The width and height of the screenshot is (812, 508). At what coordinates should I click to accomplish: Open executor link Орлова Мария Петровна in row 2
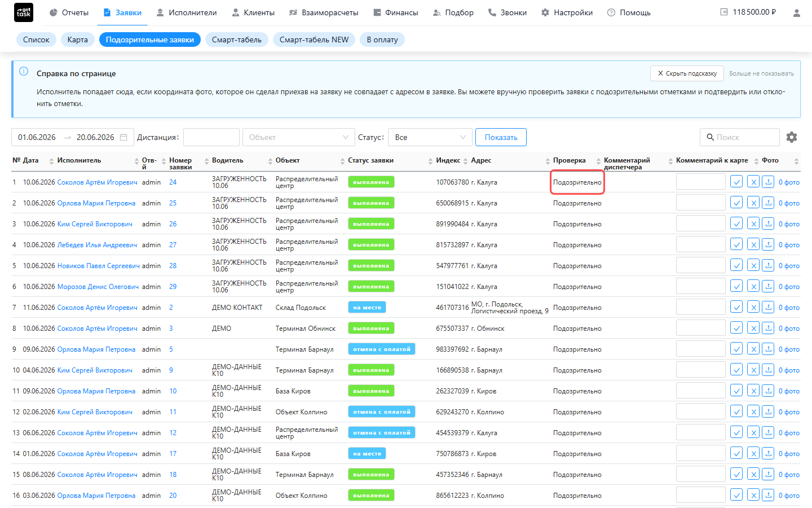tap(96, 203)
